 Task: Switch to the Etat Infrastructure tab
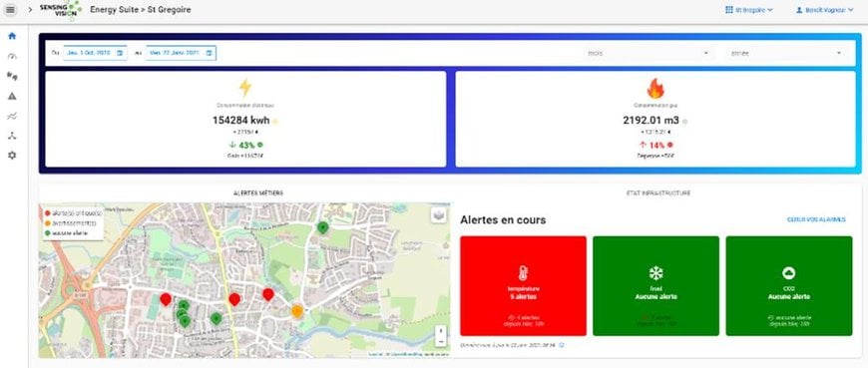(658, 193)
